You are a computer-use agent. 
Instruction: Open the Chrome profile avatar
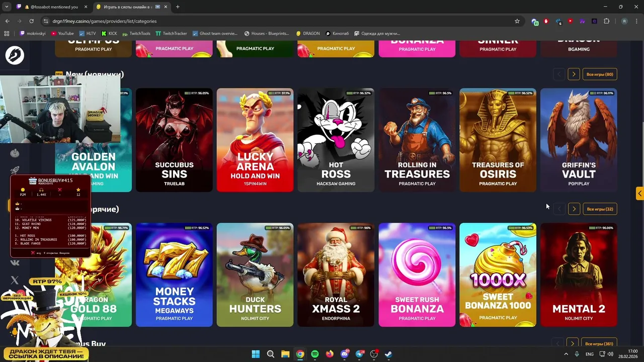(x=624, y=21)
